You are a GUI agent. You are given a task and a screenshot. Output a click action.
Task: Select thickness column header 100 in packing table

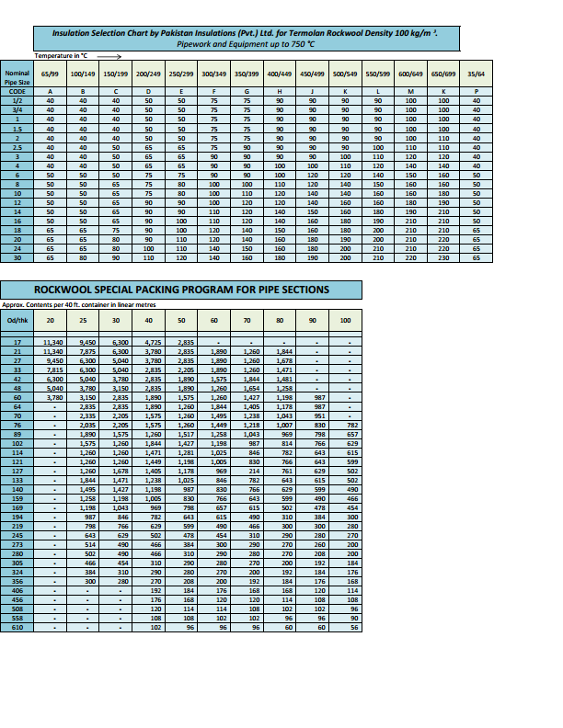(x=345, y=320)
